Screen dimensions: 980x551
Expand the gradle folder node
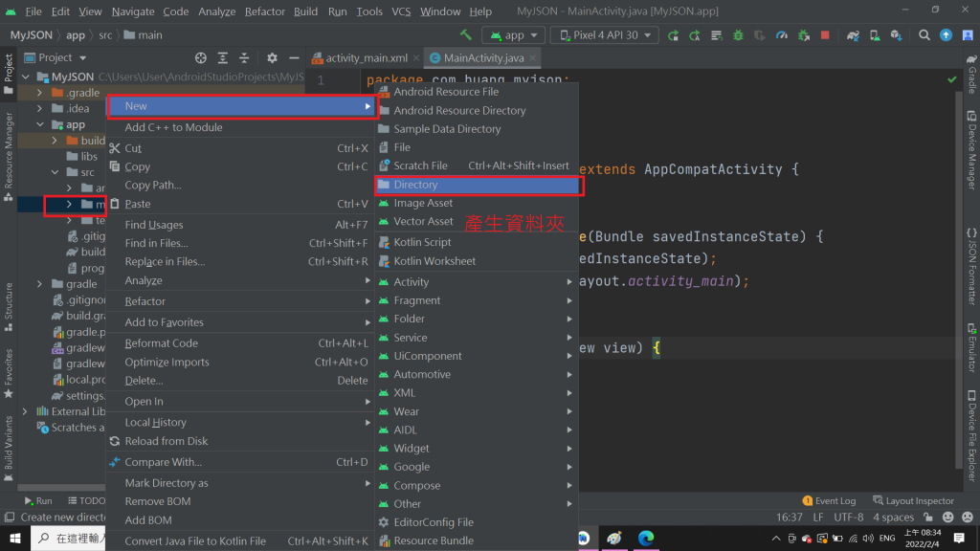(x=40, y=283)
